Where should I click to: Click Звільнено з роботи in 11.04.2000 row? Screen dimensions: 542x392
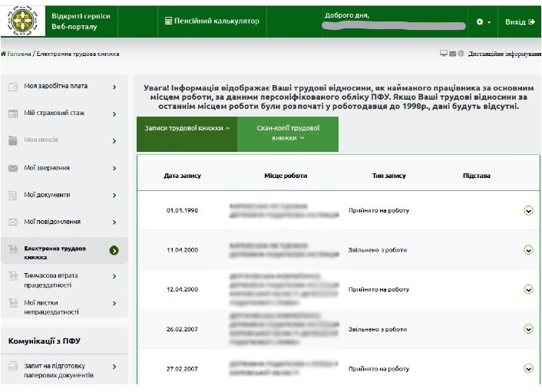coord(378,250)
